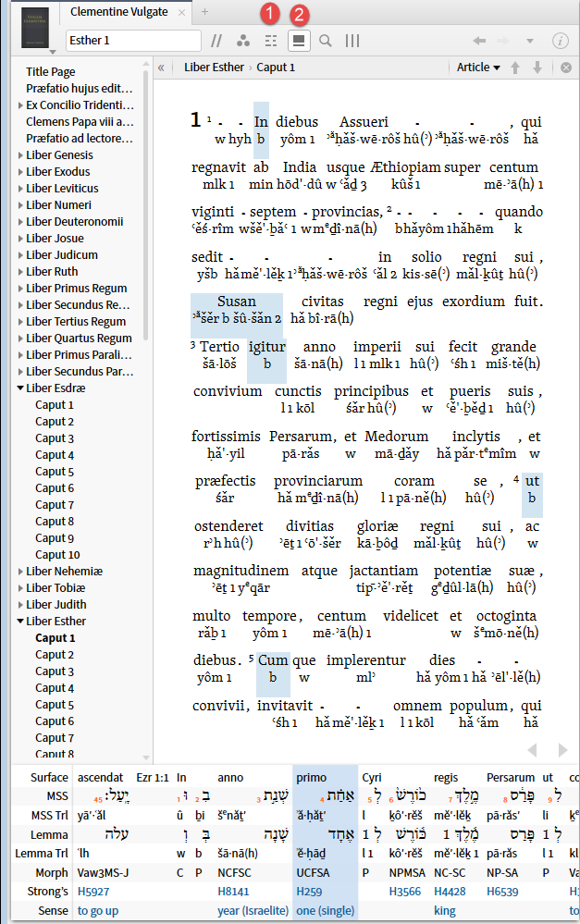Expand Liber Ruth
580x924 pixels.
pos(20,272)
